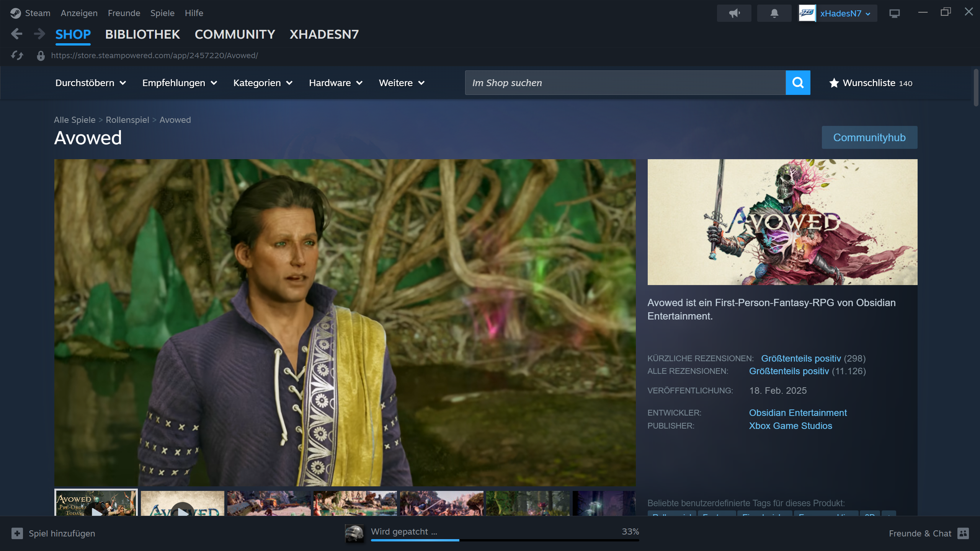Expand the Hardware menu

click(x=335, y=83)
